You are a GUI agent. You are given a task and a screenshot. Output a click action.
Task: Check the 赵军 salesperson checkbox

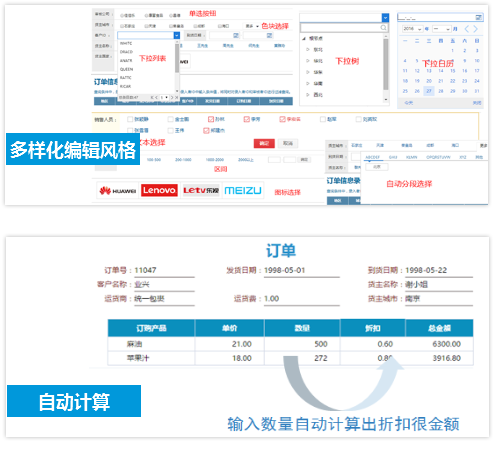[323, 119]
